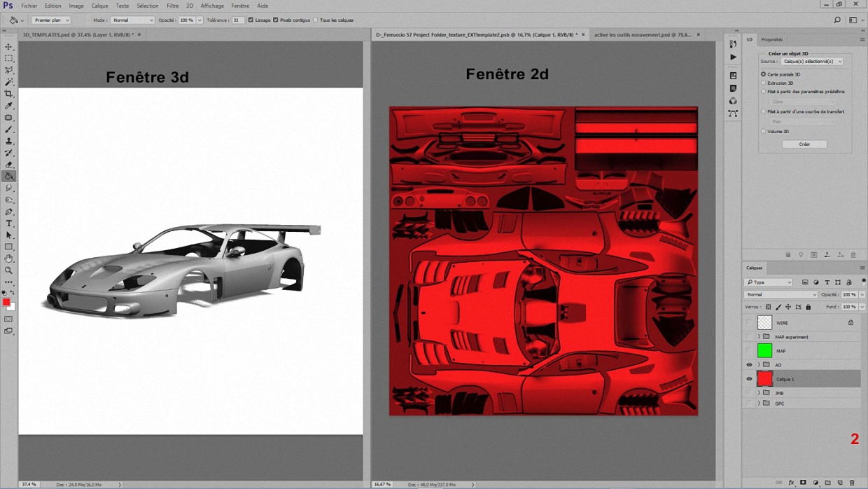This screenshot has height=489, width=868.
Task: Select the Lasso tool
Action: tap(9, 70)
